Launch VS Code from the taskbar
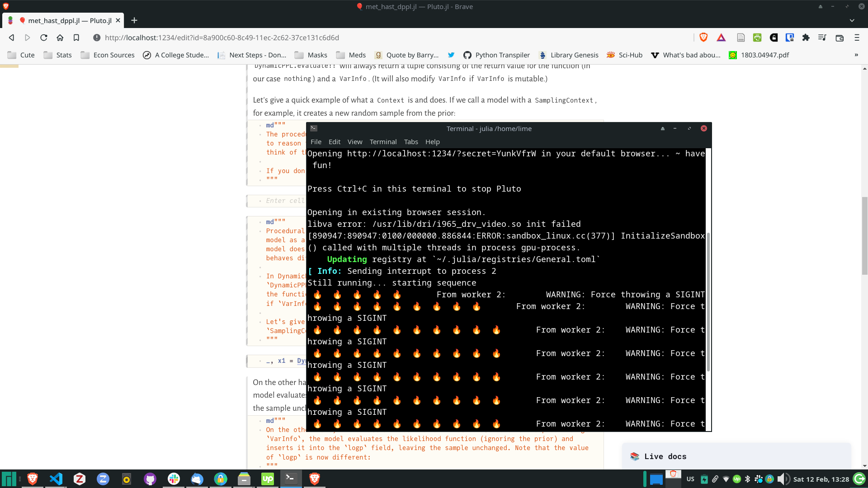Screen dimensions: 868x488 [x=56, y=479]
